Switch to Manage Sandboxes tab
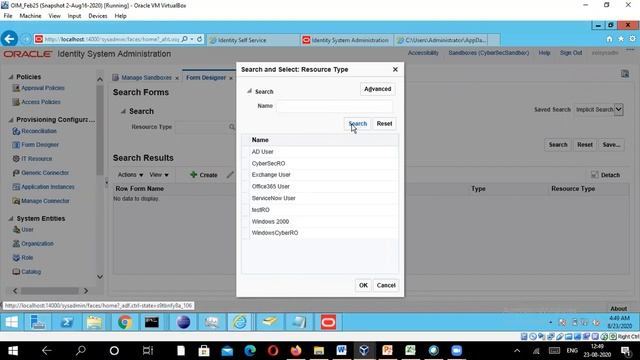 (x=146, y=78)
